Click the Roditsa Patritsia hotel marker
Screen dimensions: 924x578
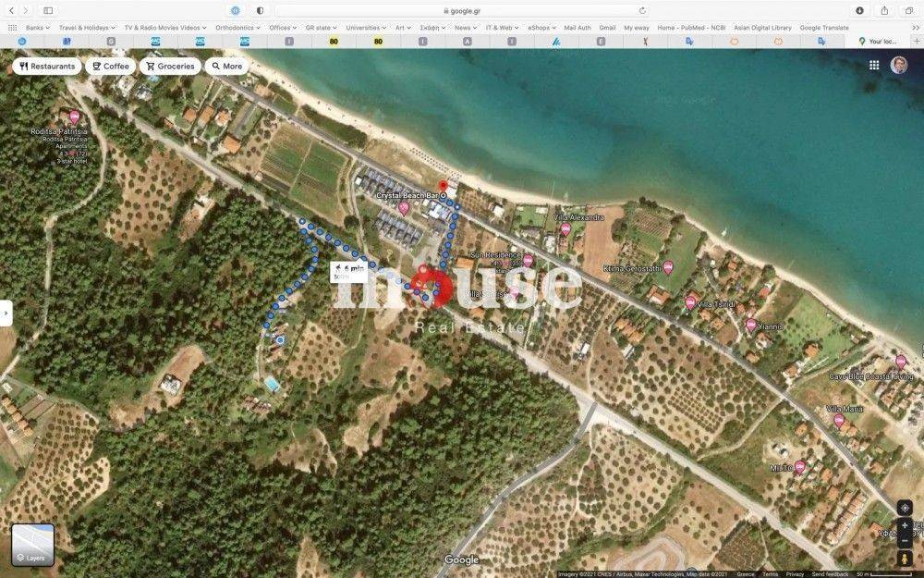75,117
